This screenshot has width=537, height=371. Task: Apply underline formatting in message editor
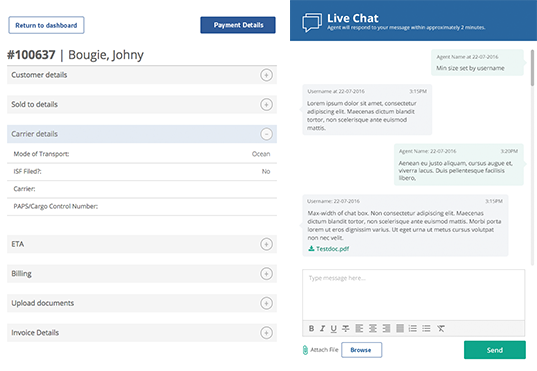coord(334,329)
